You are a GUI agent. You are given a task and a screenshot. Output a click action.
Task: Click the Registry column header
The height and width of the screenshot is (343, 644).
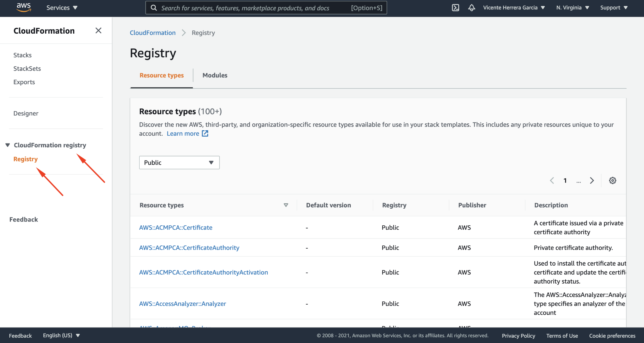click(x=394, y=205)
